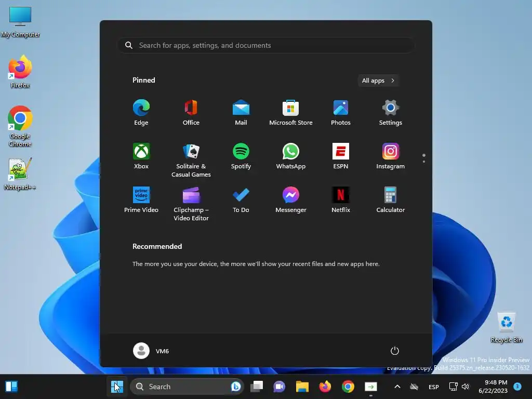532x399 pixels.
Task: Open the Chat (Teams) taskbar icon
Action: [279, 387]
